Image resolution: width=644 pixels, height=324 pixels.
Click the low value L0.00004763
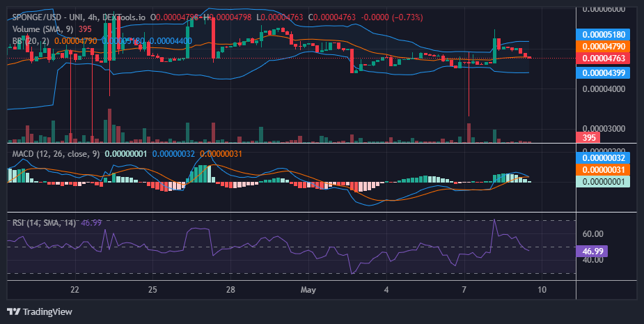pos(279,17)
